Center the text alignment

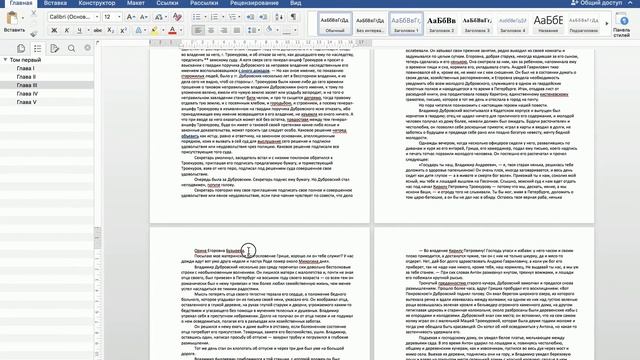[x=211, y=30]
